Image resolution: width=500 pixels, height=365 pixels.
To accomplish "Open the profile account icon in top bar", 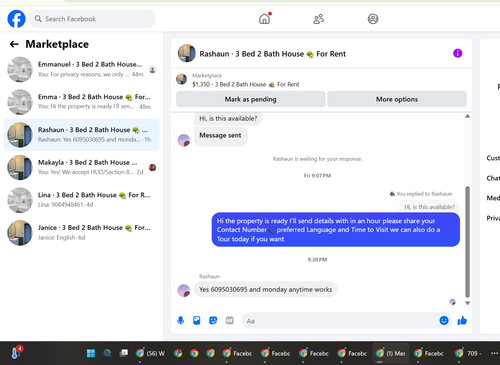I will pos(373,19).
